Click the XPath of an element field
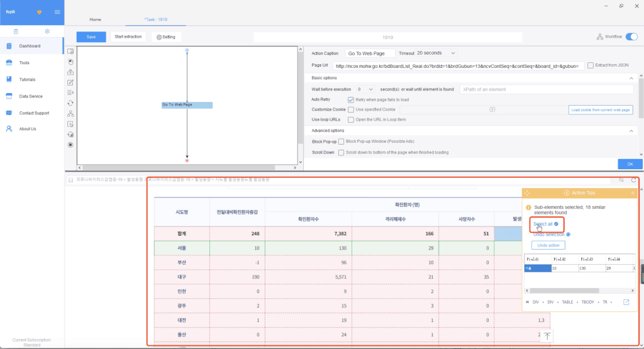Screen dimensions: 644x349 [x=547, y=89]
